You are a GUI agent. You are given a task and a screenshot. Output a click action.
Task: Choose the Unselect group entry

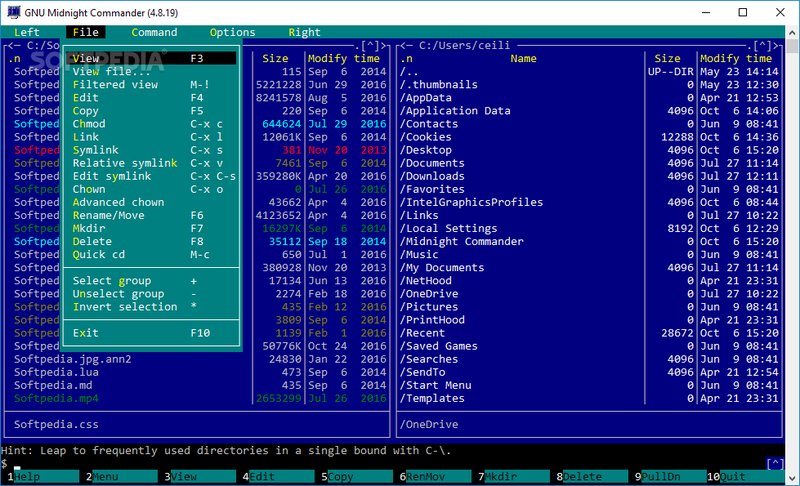click(151, 294)
